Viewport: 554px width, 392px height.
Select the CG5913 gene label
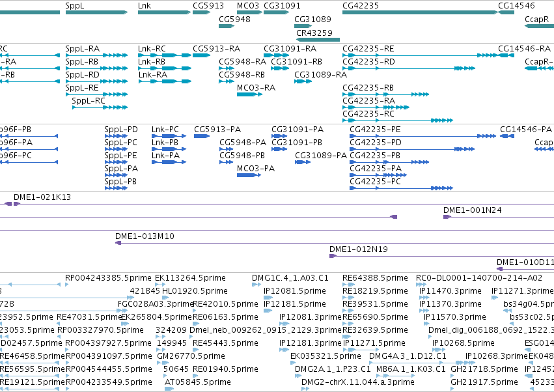pyautogui.click(x=208, y=6)
